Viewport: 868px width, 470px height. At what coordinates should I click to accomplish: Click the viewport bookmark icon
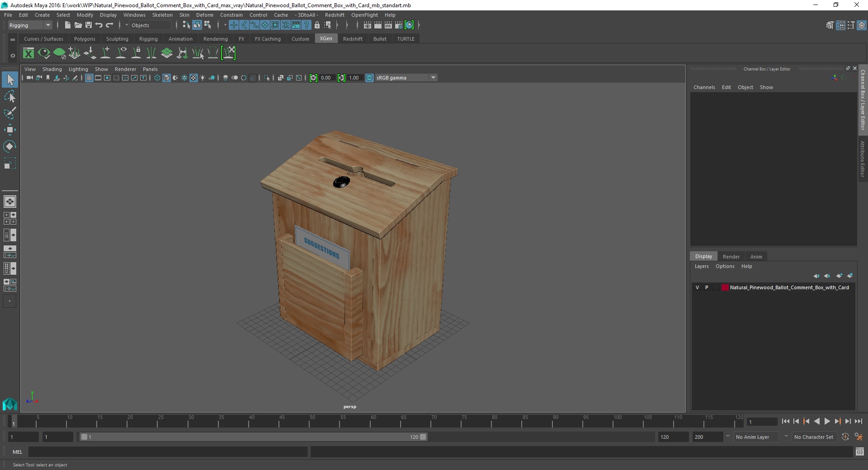48,78
